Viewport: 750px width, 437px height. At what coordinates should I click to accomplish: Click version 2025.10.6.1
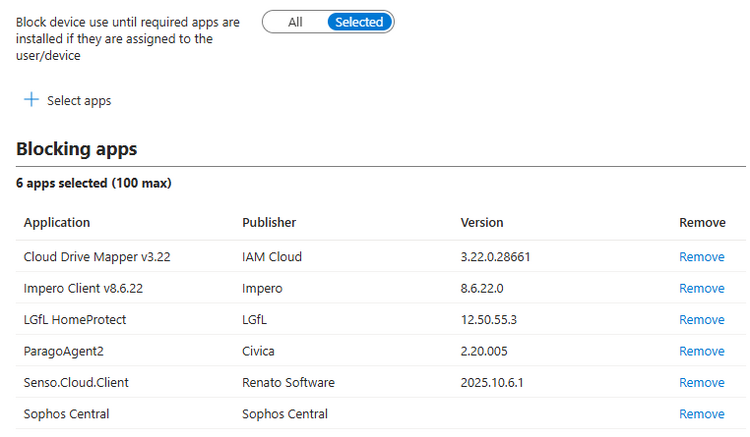(x=492, y=382)
